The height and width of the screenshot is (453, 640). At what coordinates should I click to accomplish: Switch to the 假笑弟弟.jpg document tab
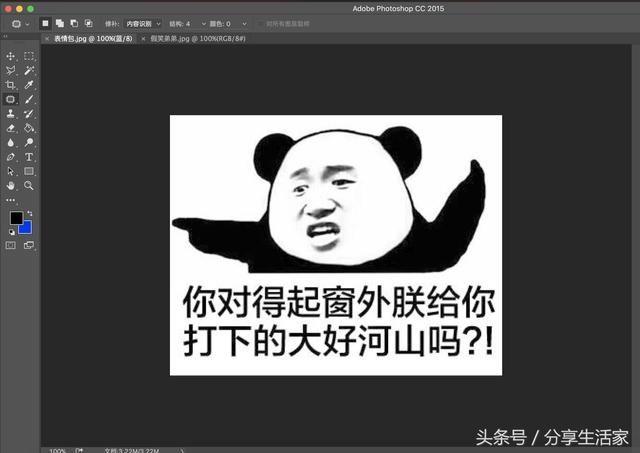coord(198,39)
